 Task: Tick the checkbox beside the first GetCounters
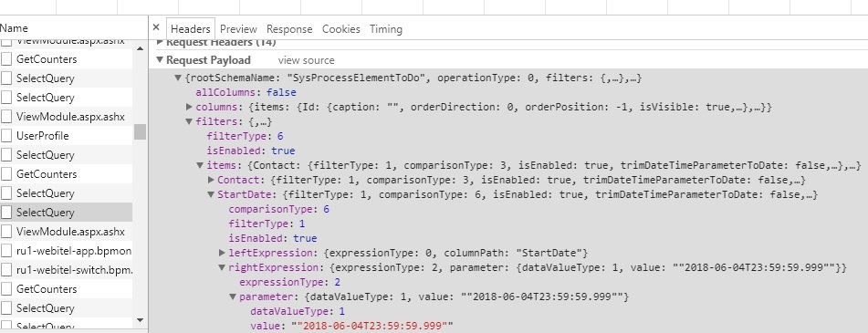click(6, 59)
